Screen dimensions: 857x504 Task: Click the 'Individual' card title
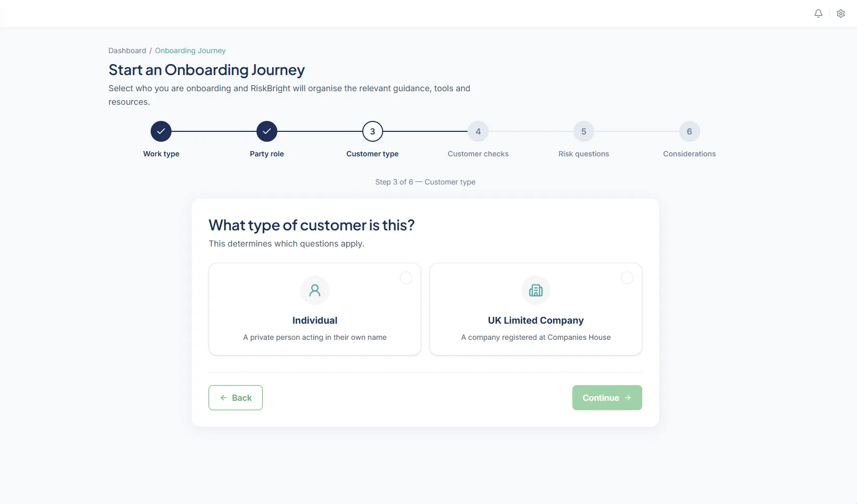click(x=315, y=321)
